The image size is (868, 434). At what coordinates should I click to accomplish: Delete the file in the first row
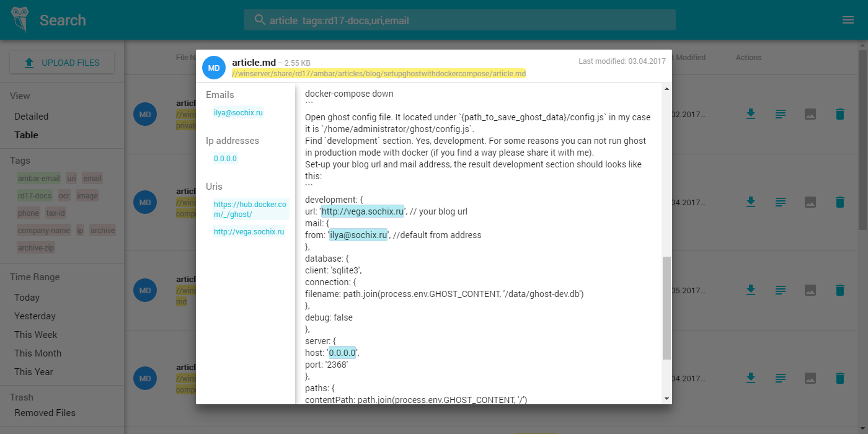839,114
